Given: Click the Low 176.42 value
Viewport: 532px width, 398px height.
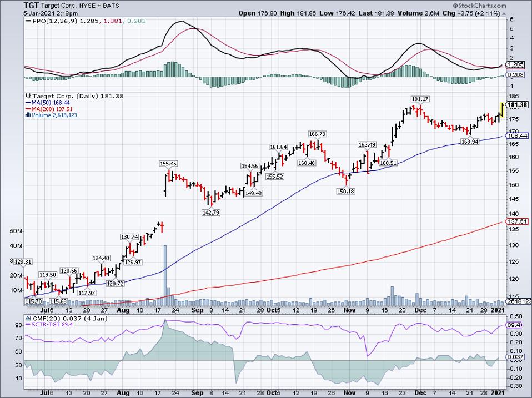Looking at the screenshot, I should pyautogui.click(x=336, y=13).
